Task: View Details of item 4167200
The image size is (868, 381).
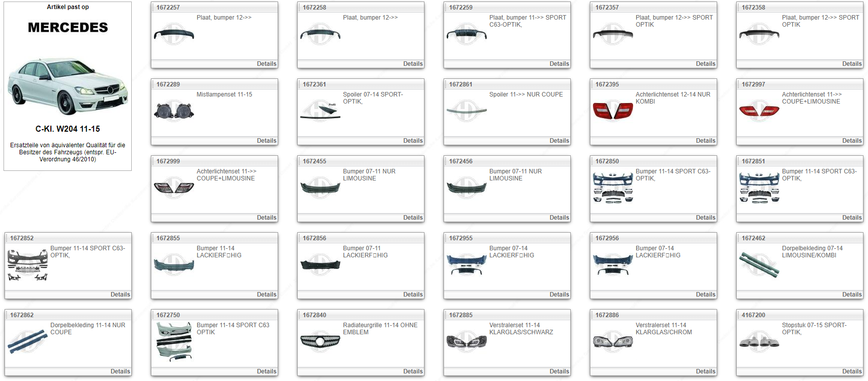Action: point(852,371)
